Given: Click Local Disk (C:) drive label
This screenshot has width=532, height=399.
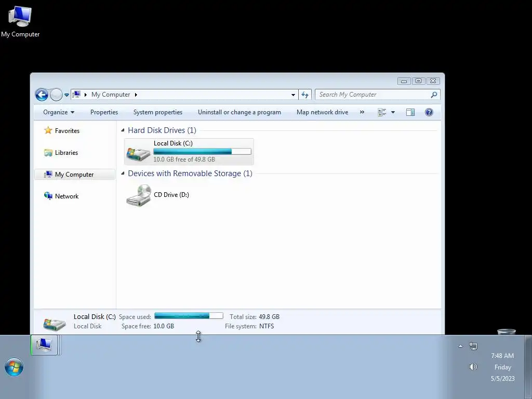Looking at the screenshot, I should (x=173, y=143).
